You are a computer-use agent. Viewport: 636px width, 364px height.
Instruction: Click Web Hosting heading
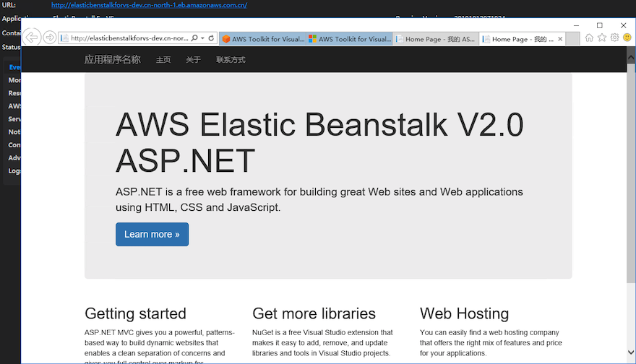click(465, 313)
